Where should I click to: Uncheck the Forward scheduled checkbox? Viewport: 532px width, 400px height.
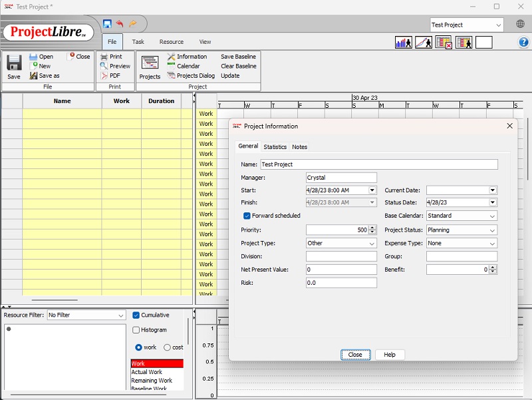pos(245,216)
